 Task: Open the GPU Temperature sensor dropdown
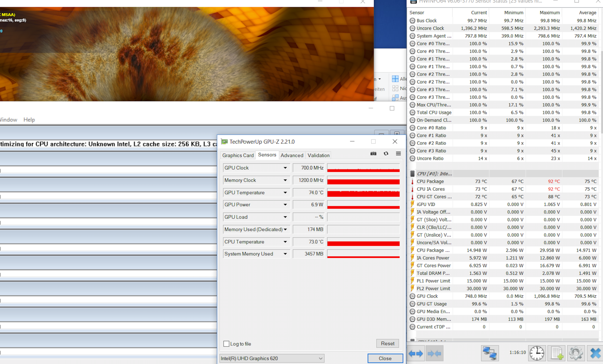coord(285,193)
